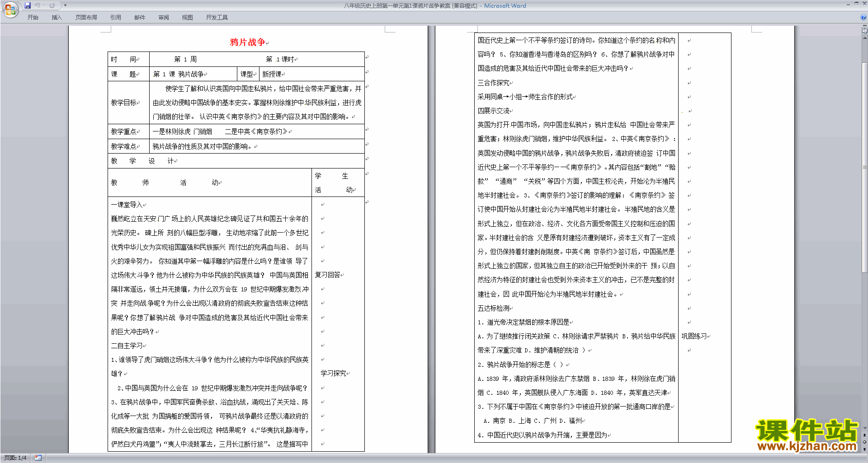Screen dimensions: 868x463
Task: Click 巩固练习 in the right column
Action: 694,336
